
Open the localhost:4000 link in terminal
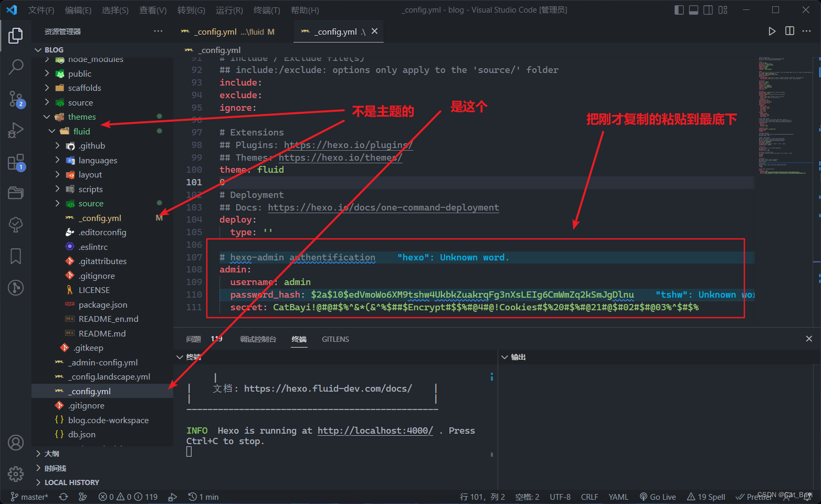[x=375, y=430]
